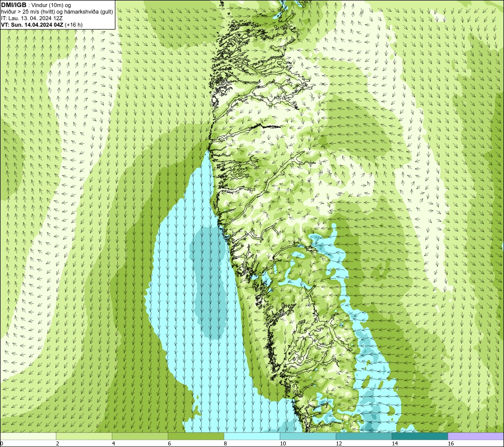Click the 'VT: Sun. 14.04.2024 04Z' valid time
Screen dimensions: 504x447
click(32, 25)
